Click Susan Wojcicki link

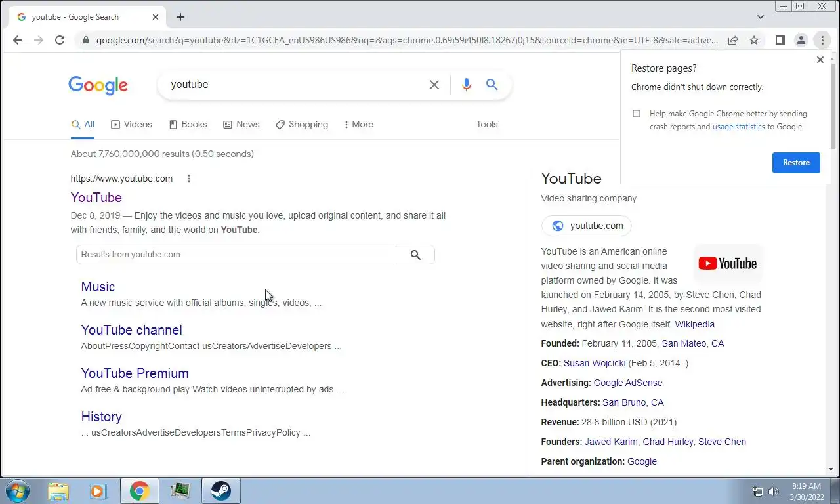pos(595,363)
